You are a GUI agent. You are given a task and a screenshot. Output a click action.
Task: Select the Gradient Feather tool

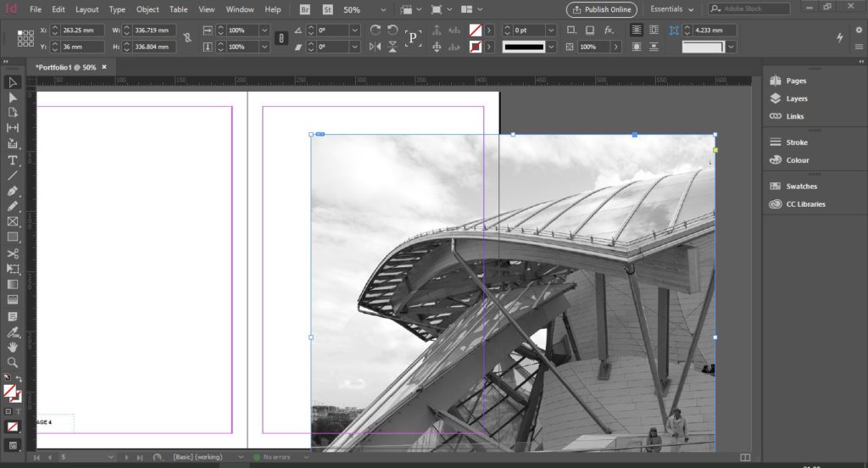pos(12,299)
